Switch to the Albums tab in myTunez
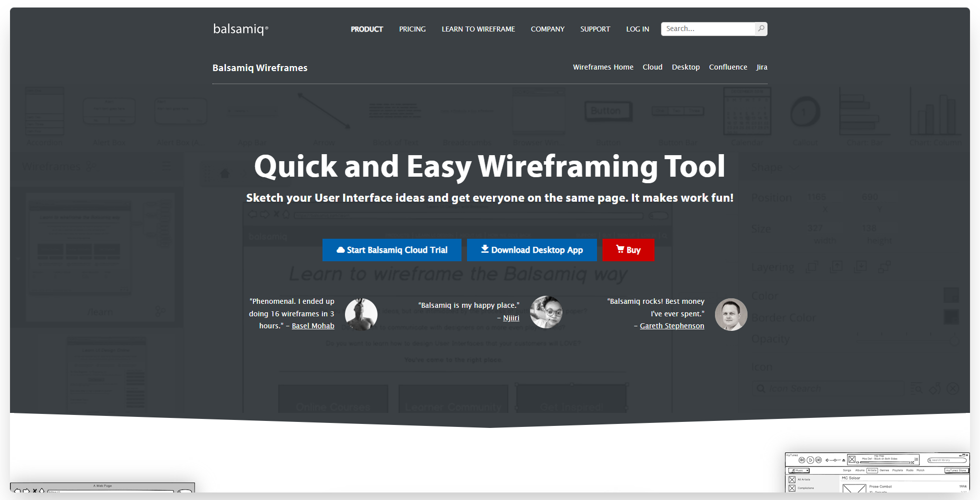This screenshot has height=500, width=980. (860, 470)
